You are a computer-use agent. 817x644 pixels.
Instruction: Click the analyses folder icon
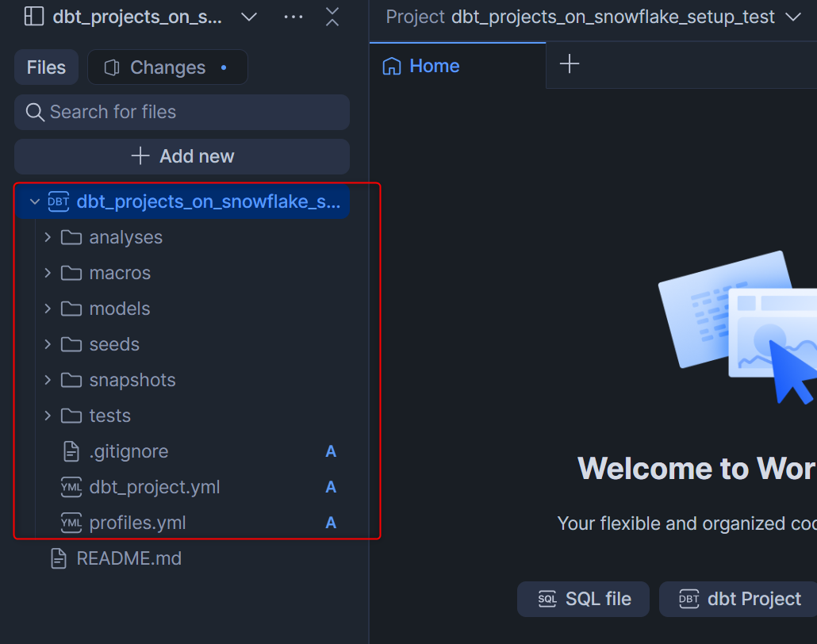(71, 238)
